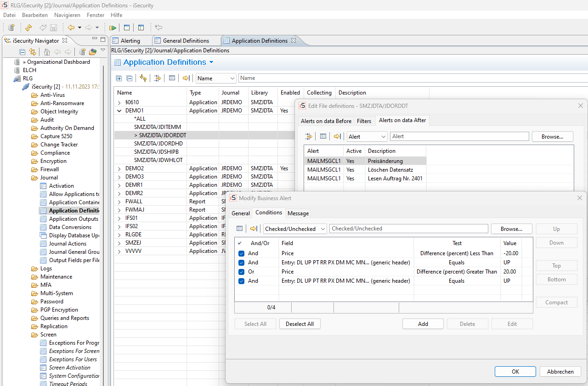The height and width of the screenshot is (386, 588).
Task: Click the split layout icon in main toolbar
Action: 141,28
